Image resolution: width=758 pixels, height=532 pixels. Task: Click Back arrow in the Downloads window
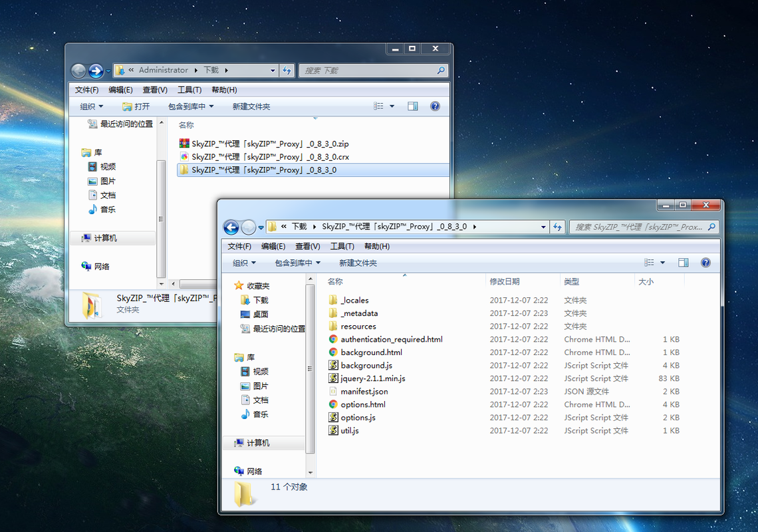[x=78, y=70]
